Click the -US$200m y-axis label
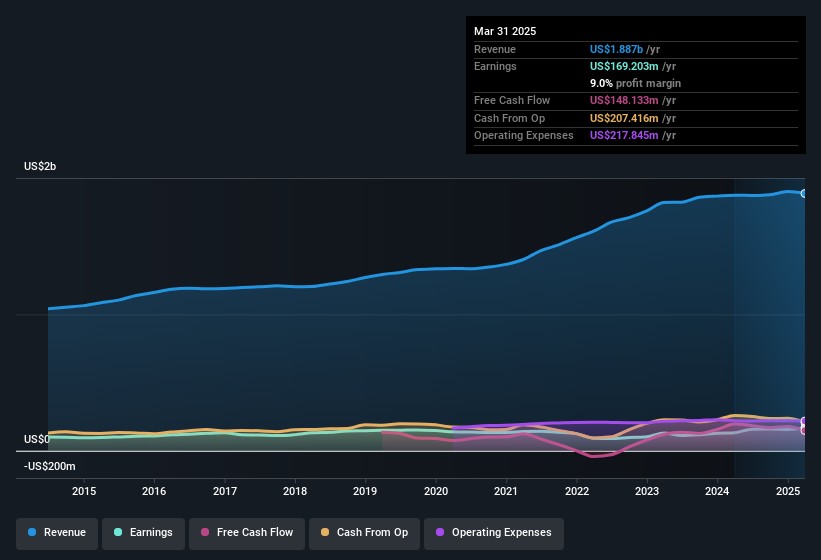 (50, 466)
